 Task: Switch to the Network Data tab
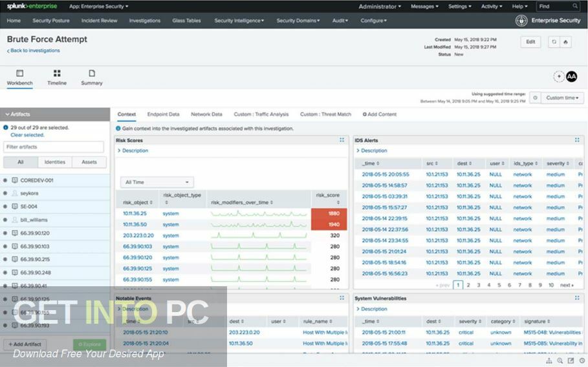click(206, 114)
